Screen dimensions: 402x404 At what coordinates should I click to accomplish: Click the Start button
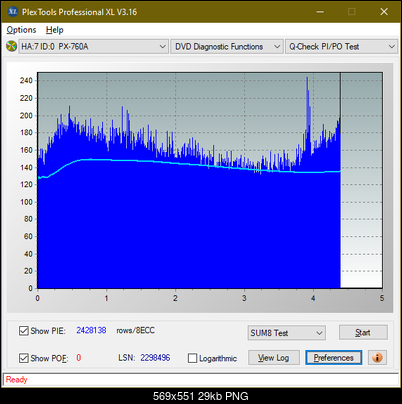(x=363, y=332)
